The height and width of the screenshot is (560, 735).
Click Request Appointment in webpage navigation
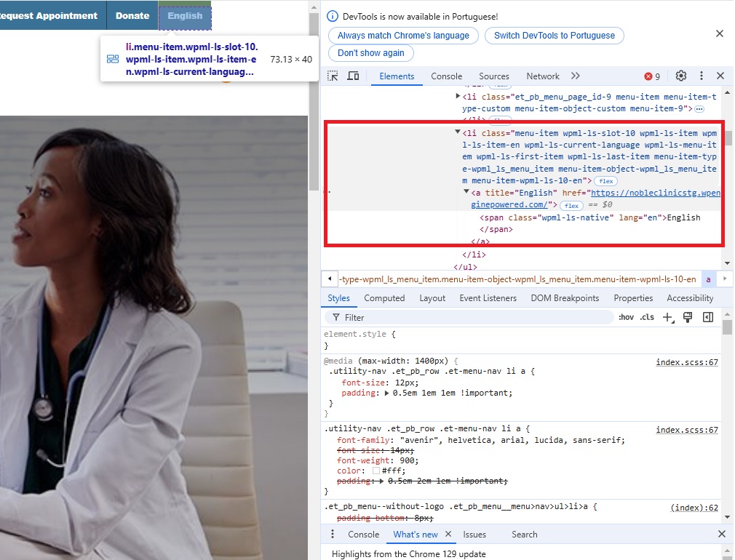coord(48,15)
